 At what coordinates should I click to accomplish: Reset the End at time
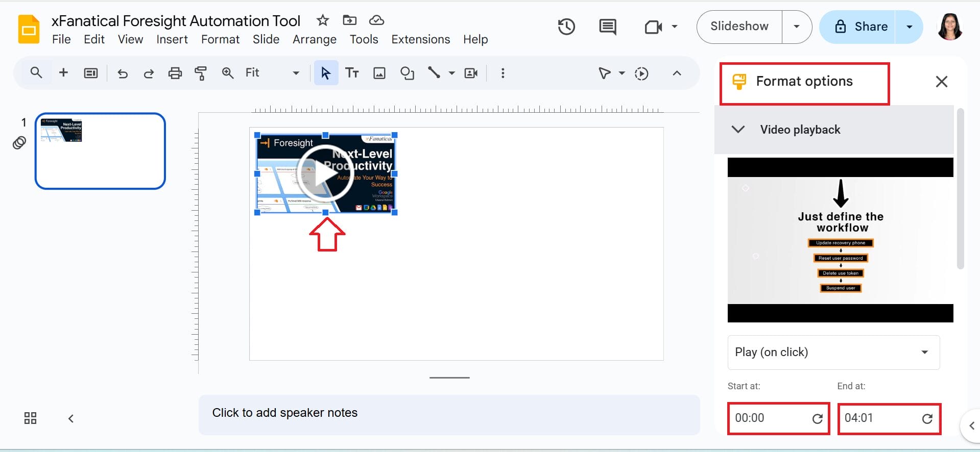tap(927, 418)
